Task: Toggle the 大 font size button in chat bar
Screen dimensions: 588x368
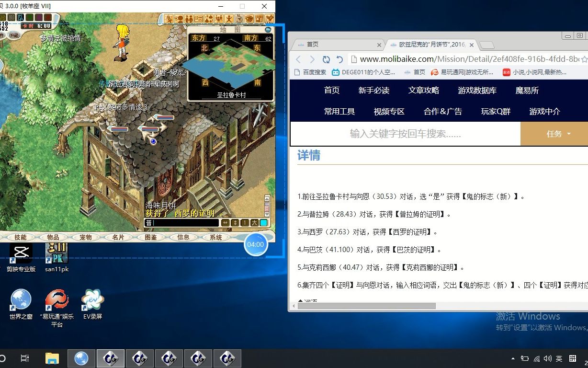Action: coord(254,223)
